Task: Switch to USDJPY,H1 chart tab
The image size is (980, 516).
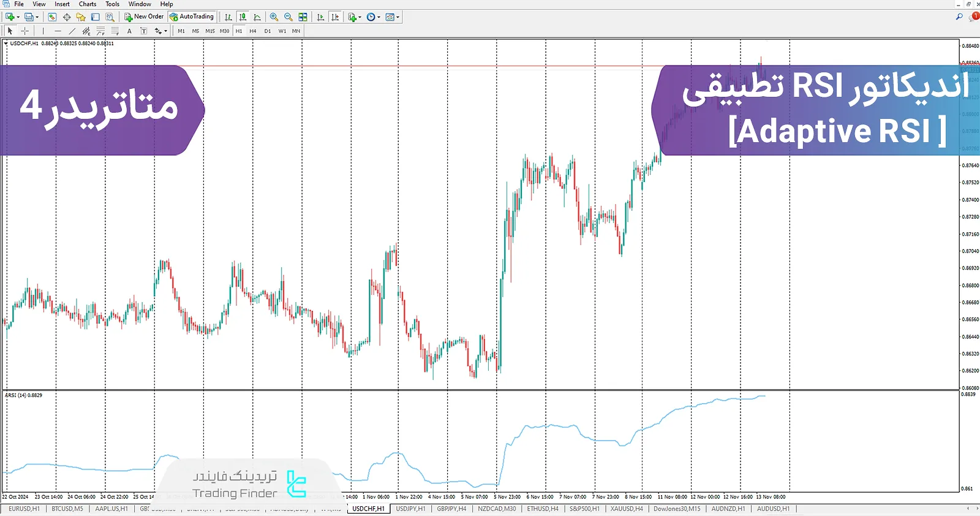Action: 410,509
